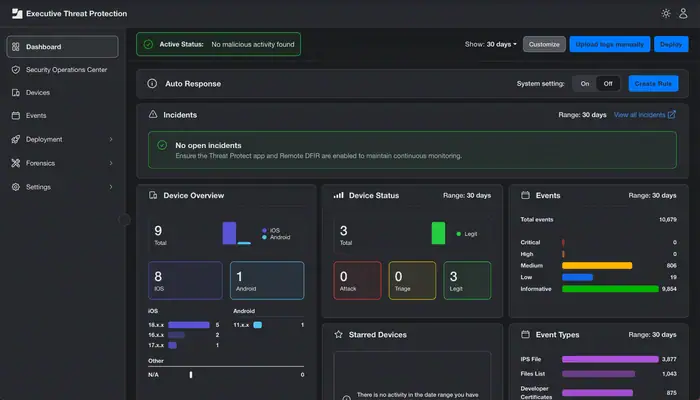Open Security Operations Center page
The height and width of the screenshot is (400, 700).
66,70
